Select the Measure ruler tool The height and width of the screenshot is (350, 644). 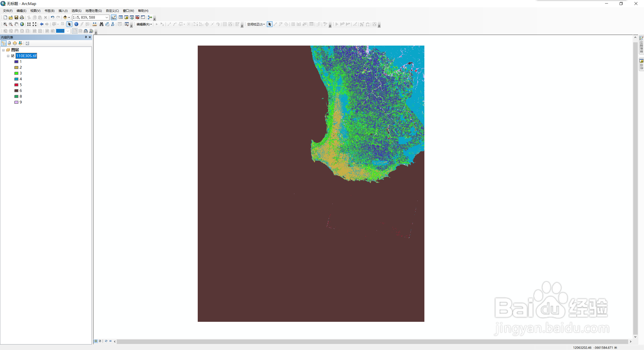95,24
